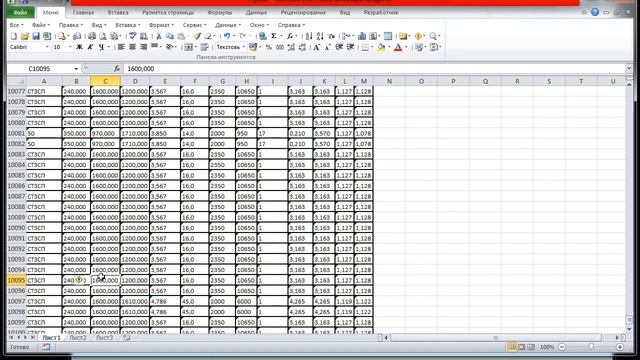Insert a hyperlink with the globe icon
The height and width of the screenshot is (360, 640).
click(x=263, y=36)
